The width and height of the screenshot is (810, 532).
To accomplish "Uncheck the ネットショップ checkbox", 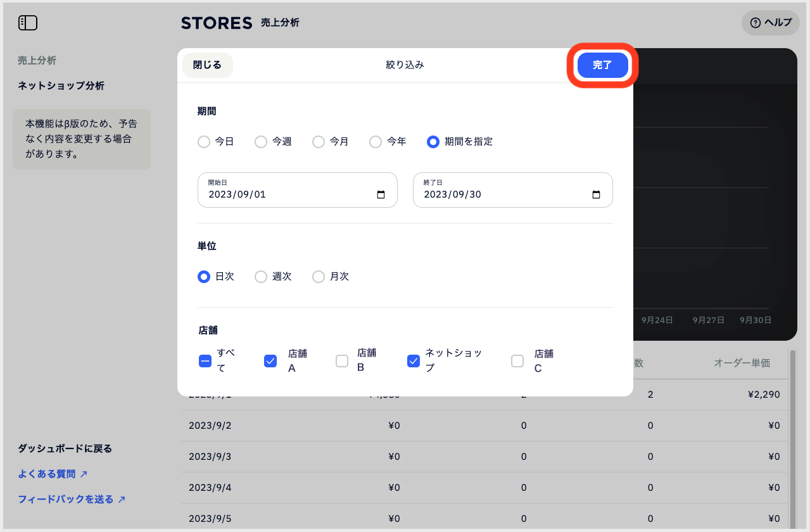I will point(414,361).
